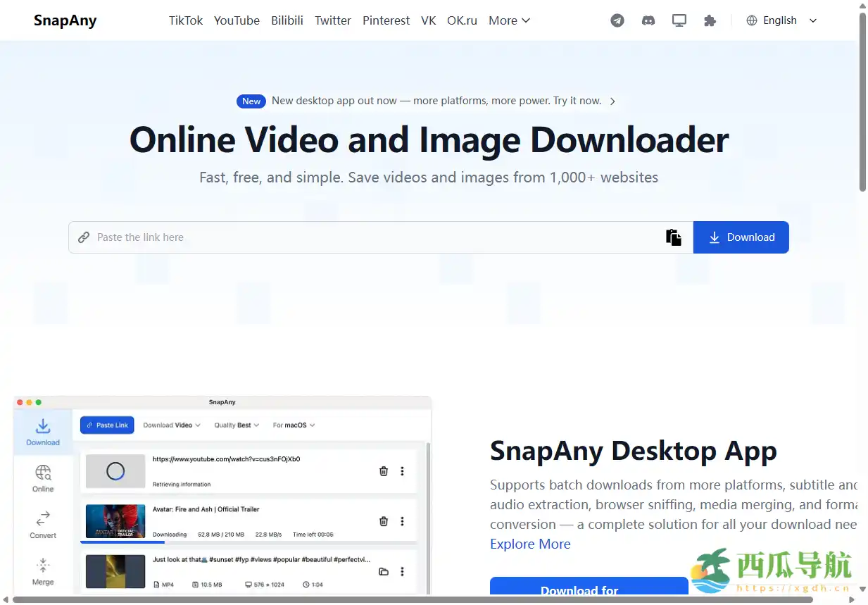Select the Download tool in the app sidebar

pyautogui.click(x=42, y=432)
